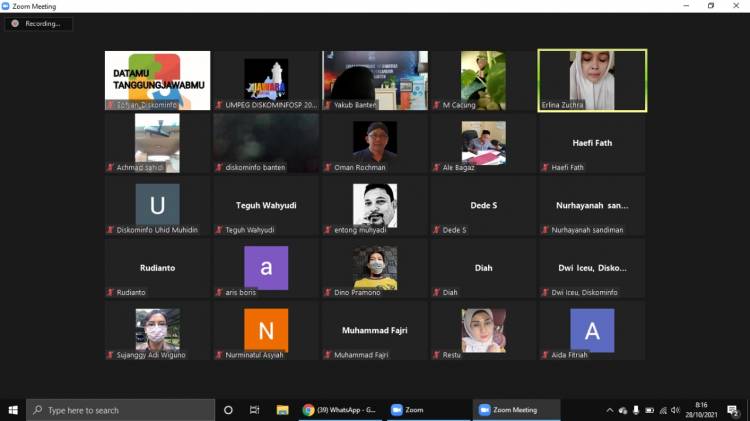Click muted mic icon beside Nurminatul Asyiah
This screenshot has width=750, height=421.
pyautogui.click(x=219, y=355)
